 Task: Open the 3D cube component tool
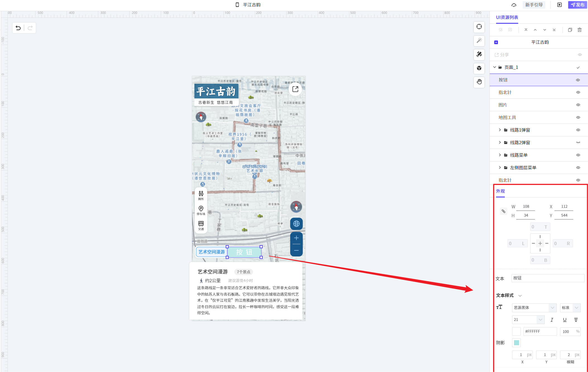pyautogui.click(x=479, y=68)
